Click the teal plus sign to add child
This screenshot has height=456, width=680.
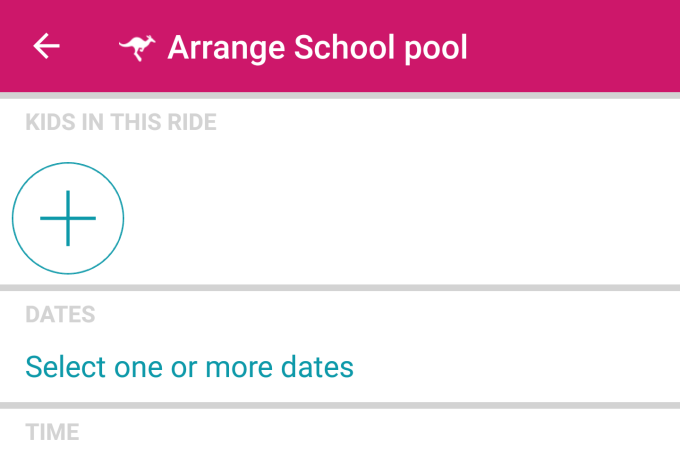68,218
